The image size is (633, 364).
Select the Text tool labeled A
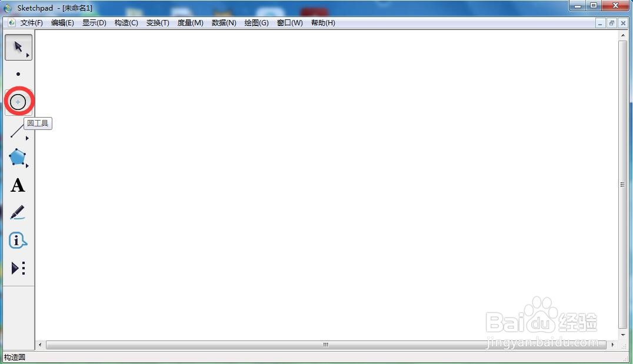[18, 185]
